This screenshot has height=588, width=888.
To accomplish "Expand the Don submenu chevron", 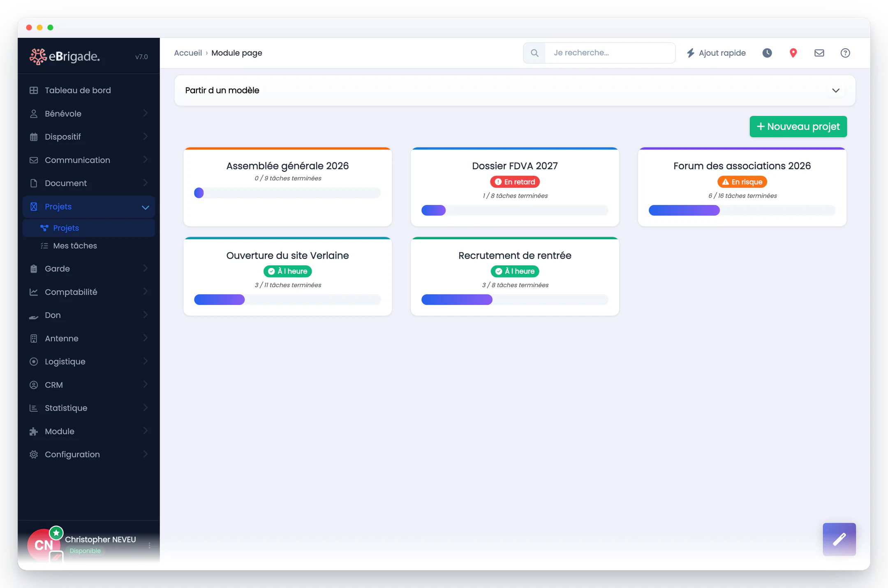I will (x=146, y=315).
